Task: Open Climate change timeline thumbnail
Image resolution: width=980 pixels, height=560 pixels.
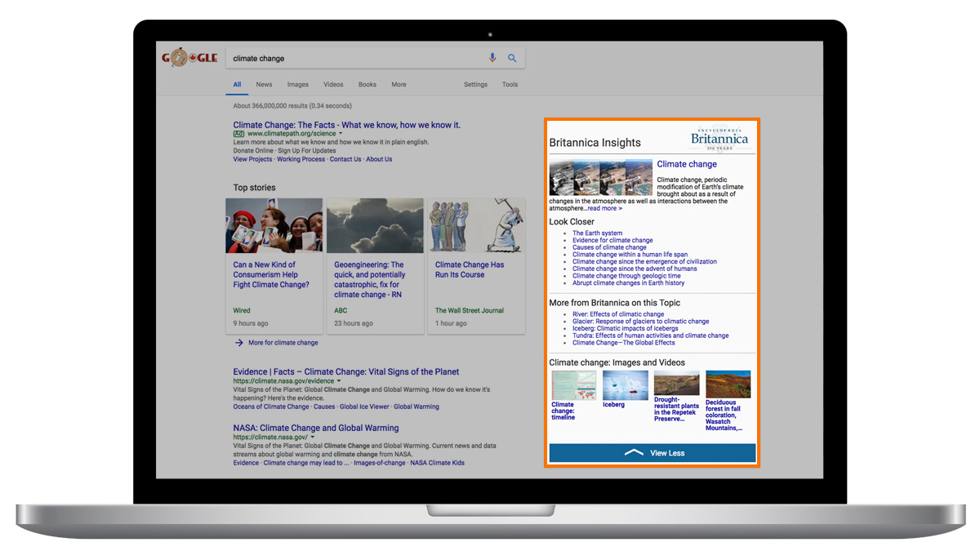Action: click(574, 384)
